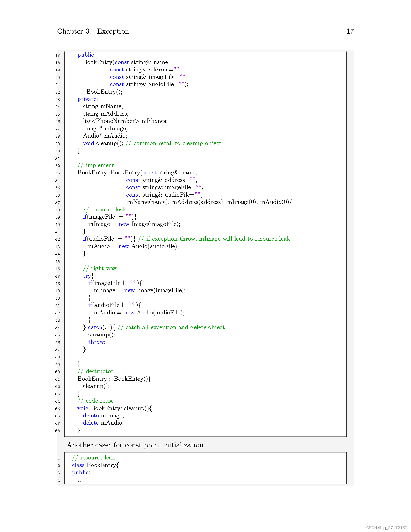Click the initializer list ':mName(name), mAddress(address)' line
Image resolution: width=411 pixels, height=532 pixels.
click(209, 202)
